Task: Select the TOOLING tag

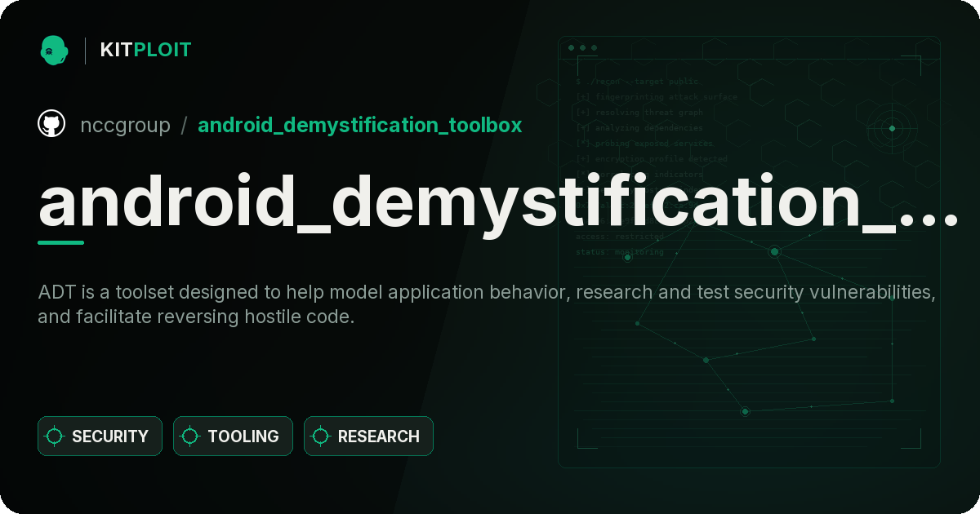Action: coord(233,436)
